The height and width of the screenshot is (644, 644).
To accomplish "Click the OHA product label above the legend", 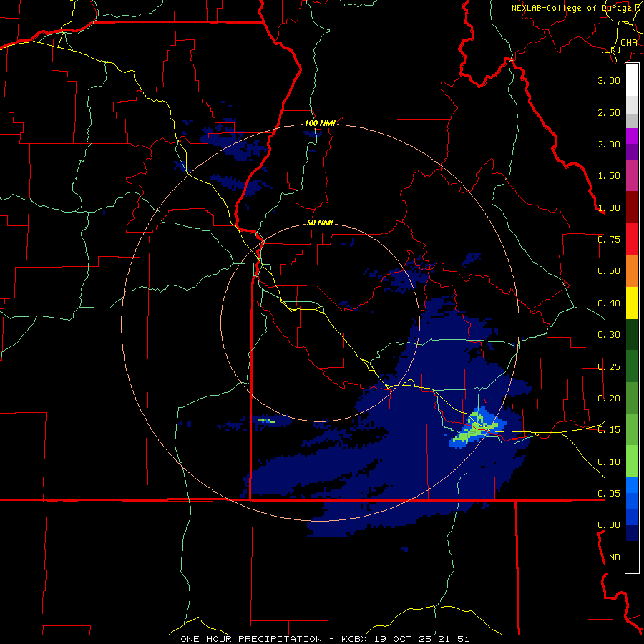I will pos(629,43).
